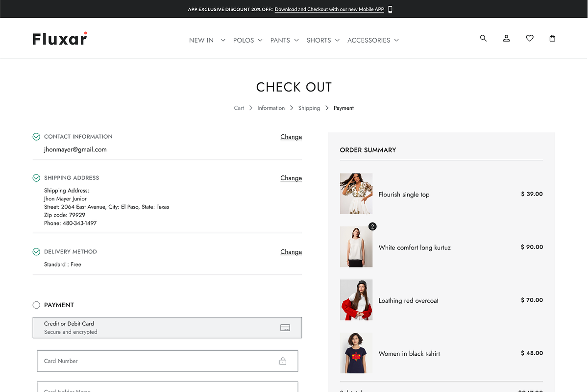This screenshot has height=392, width=588.
Task: Expand the PANTS dropdown chevron
Action: (x=296, y=40)
